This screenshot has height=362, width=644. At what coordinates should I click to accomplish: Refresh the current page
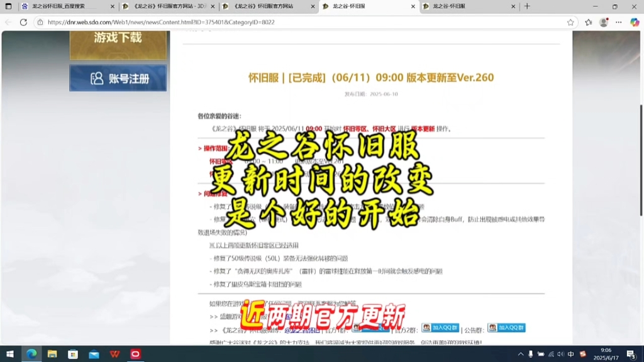23,22
